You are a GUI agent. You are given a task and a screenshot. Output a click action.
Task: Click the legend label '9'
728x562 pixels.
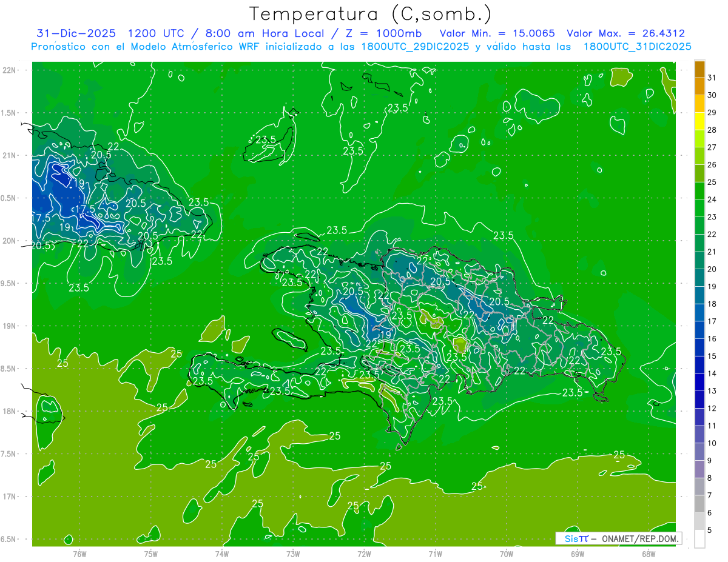710,461
